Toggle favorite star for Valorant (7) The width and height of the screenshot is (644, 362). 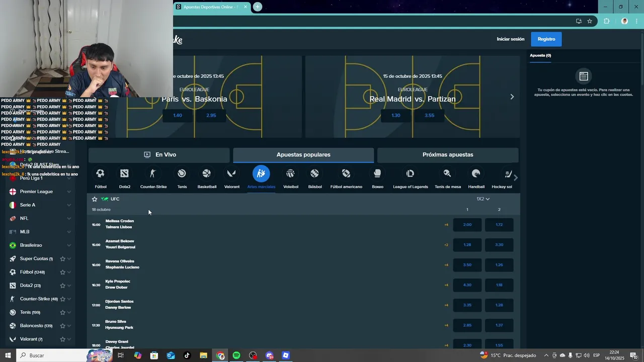click(x=62, y=339)
